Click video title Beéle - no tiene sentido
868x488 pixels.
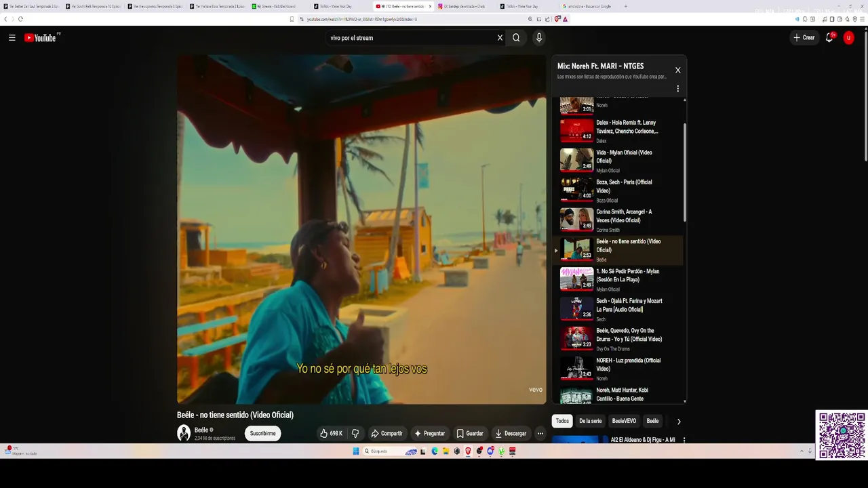pos(235,415)
